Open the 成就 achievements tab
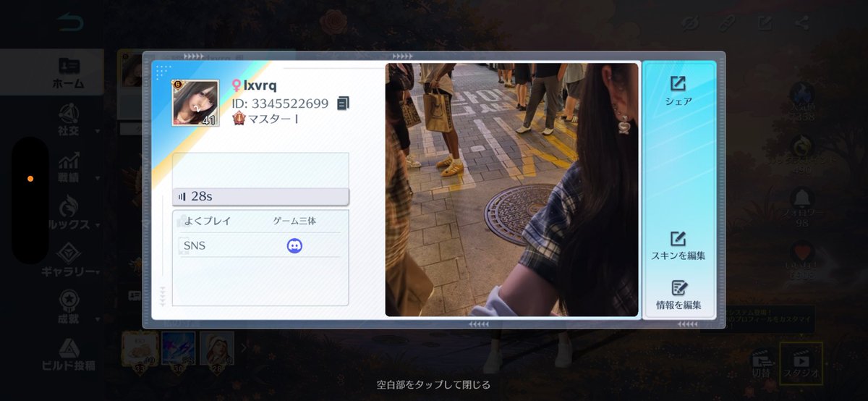 tap(68, 308)
